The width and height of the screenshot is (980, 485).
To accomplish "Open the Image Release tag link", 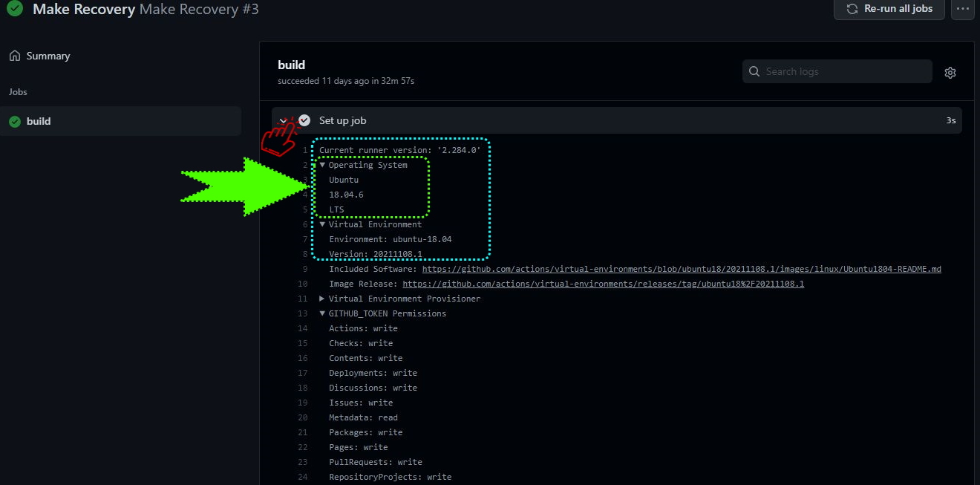I will [603, 284].
